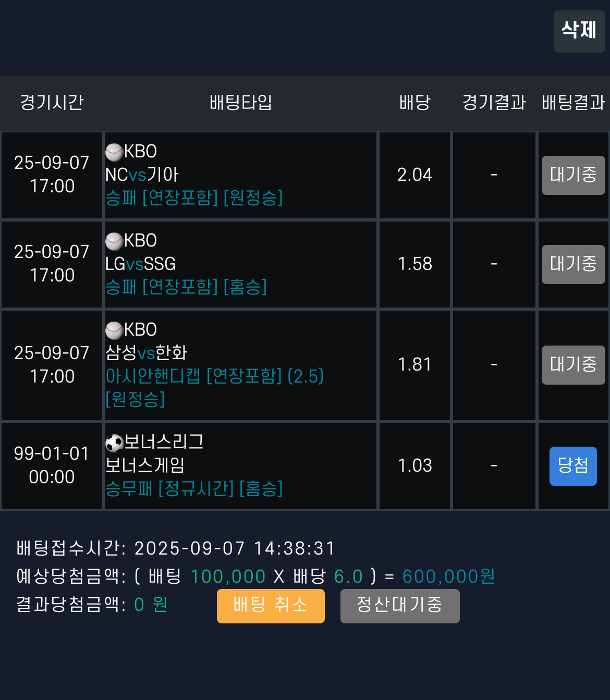Select the 배팅타입 column header
Viewport: 610px width, 700px height.
click(240, 103)
